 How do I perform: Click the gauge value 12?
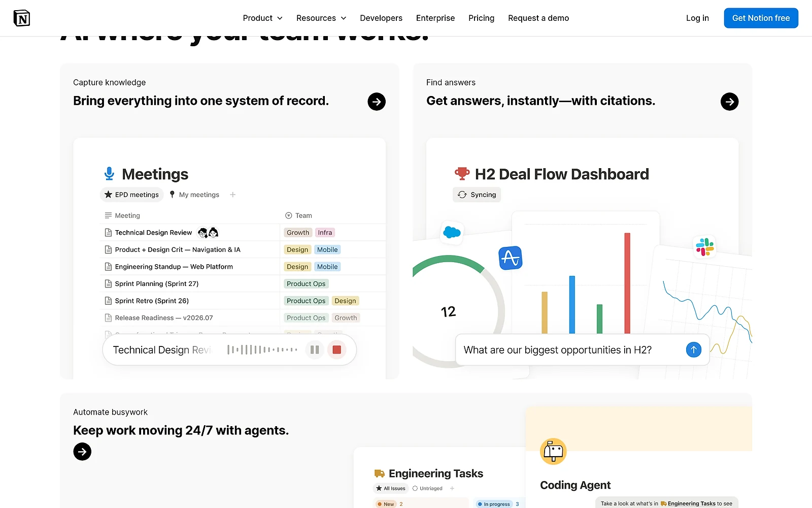448,311
